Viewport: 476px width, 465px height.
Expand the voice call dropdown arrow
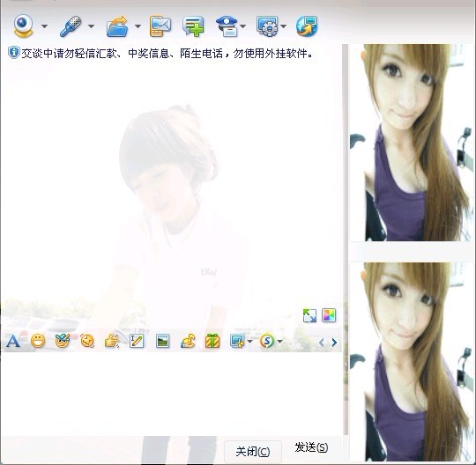[x=91, y=26]
